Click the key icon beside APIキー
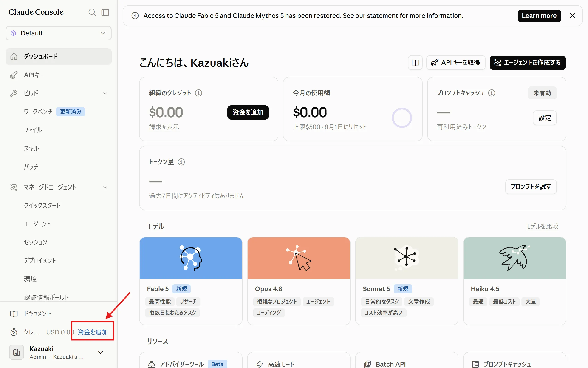Image resolution: width=588 pixels, height=368 pixels. point(14,75)
